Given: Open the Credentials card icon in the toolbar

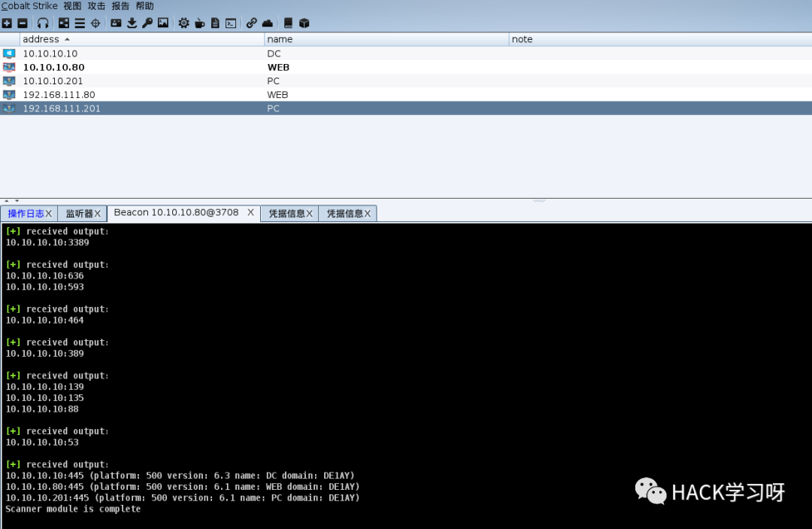Looking at the screenshot, I should (x=116, y=23).
